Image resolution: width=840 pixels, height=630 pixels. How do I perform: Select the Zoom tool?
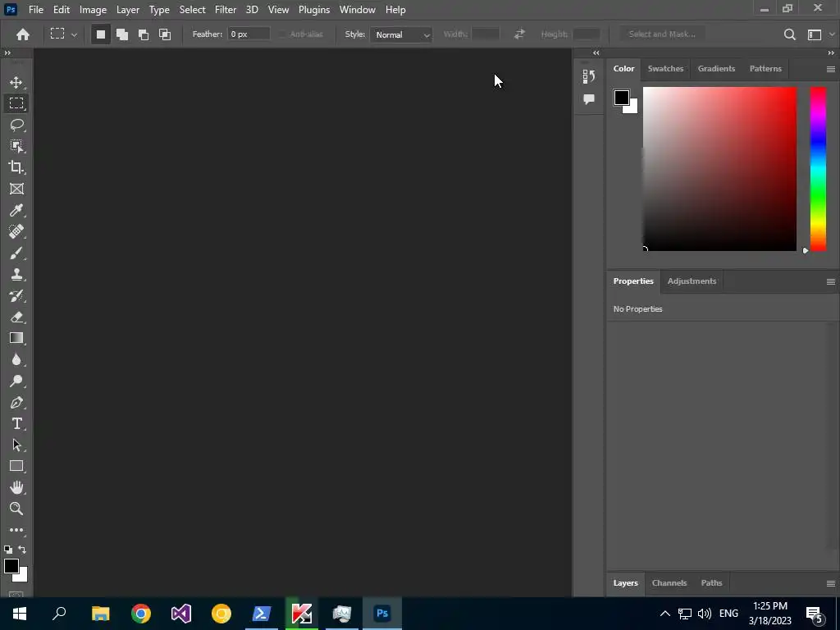point(16,509)
